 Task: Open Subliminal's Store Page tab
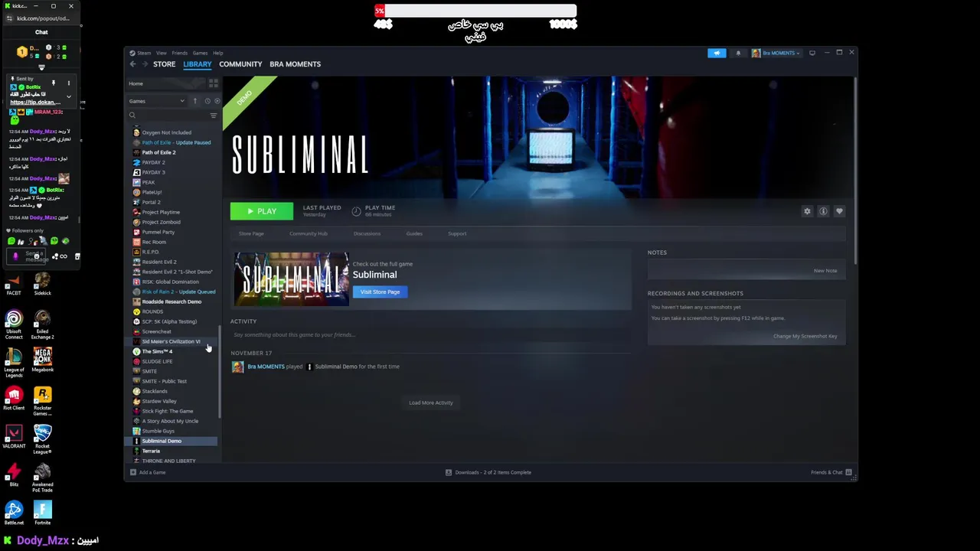251,233
